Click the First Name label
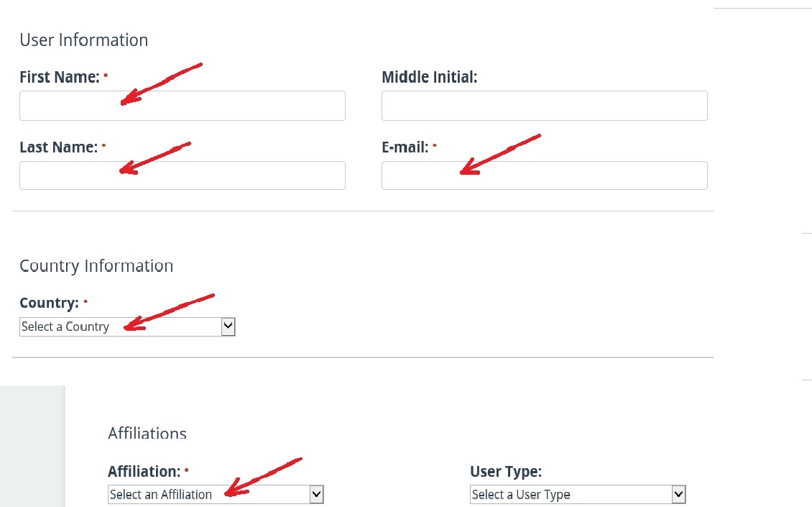This screenshot has height=507, width=812. pyautogui.click(x=60, y=77)
